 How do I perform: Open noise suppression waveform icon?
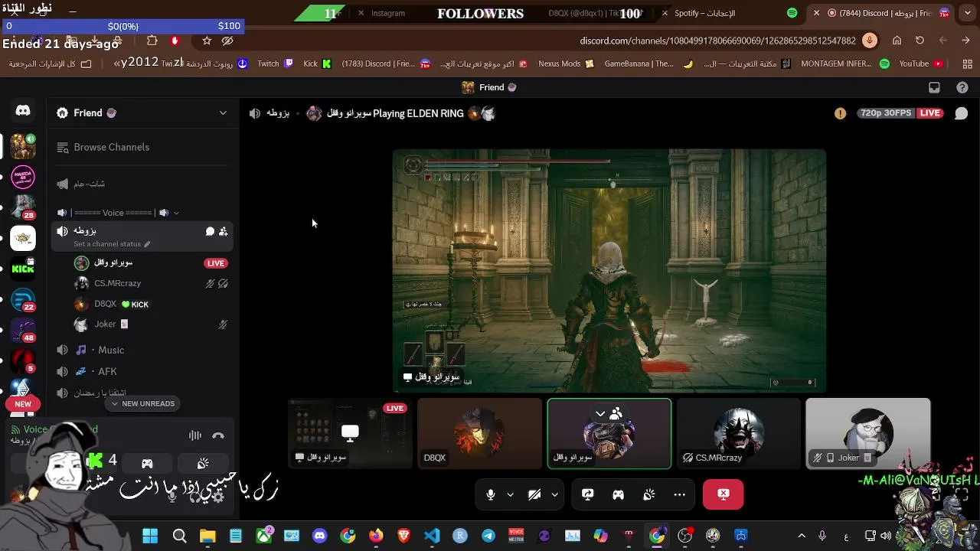click(195, 435)
